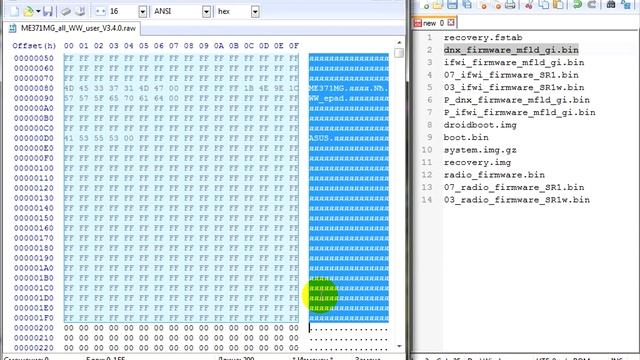Viewport: 640px width, 360px height.
Task: Click the WW_epad decoded text
Action: point(327,98)
